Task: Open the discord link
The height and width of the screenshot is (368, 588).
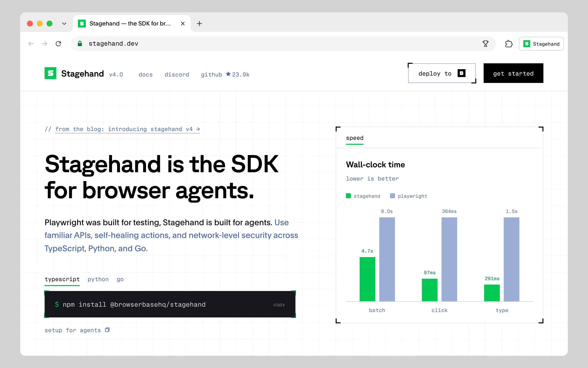Action: (177, 75)
